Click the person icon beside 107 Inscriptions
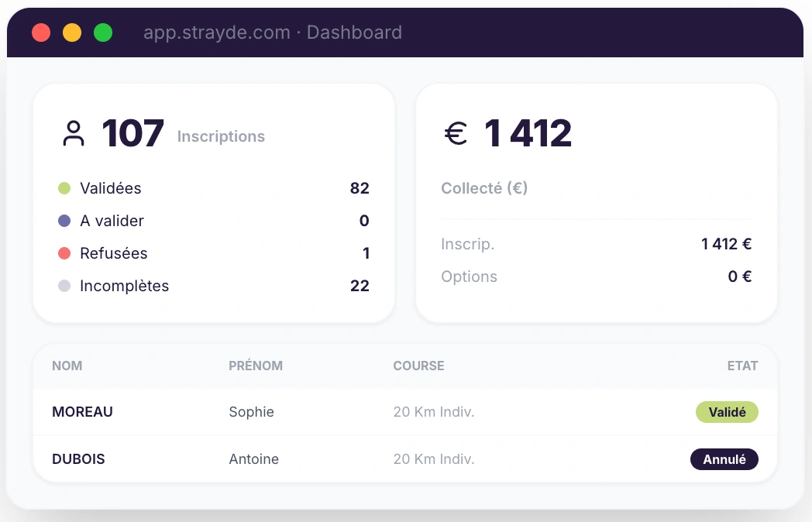The image size is (812, 522). click(x=74, y=133)
